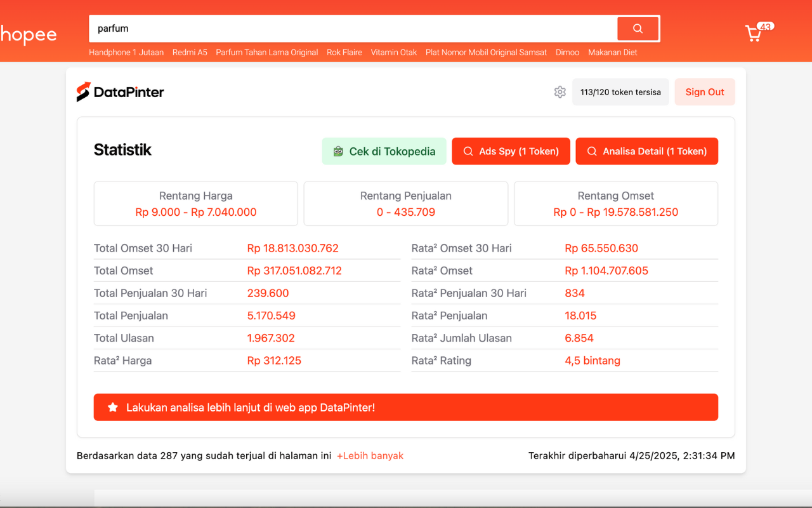
Task: Select Rata² Penjualan value 18.015
Action: click(580, 316)
